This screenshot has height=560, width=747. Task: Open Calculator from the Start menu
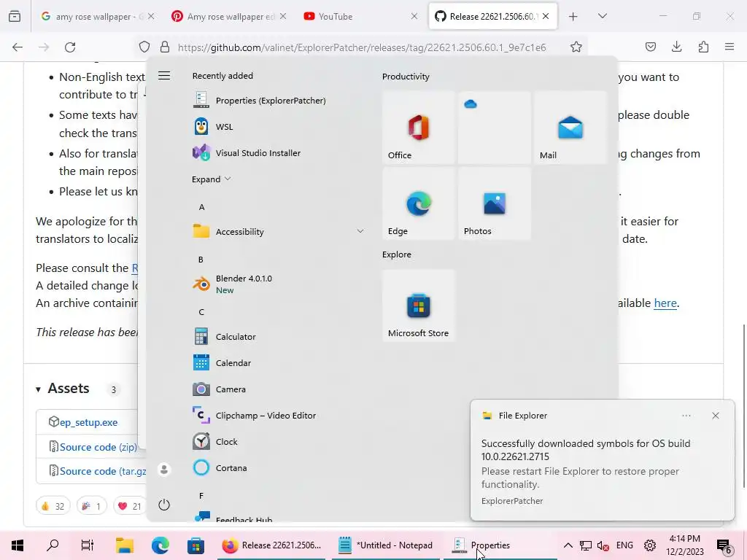pos(225,337)
